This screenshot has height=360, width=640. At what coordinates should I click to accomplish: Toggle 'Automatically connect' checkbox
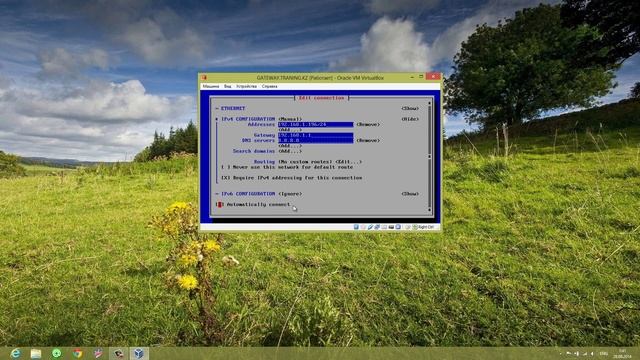point(219,204)
